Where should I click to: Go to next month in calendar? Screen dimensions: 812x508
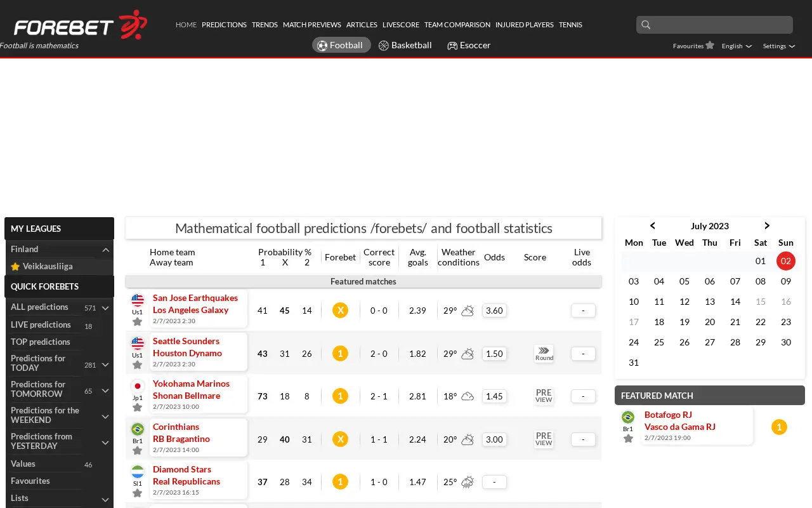(767, 225)
